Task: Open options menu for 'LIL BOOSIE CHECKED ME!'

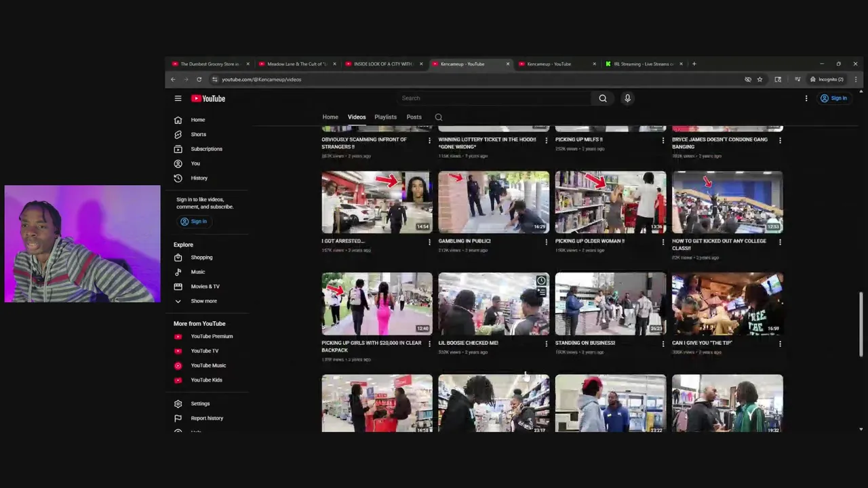Action: coord(546,344)
